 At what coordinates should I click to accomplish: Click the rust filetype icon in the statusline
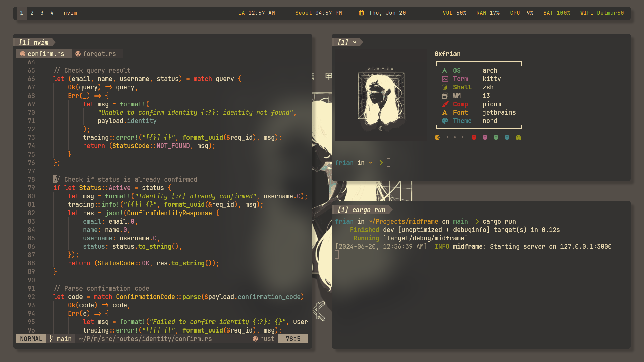(x=255, y=339)
